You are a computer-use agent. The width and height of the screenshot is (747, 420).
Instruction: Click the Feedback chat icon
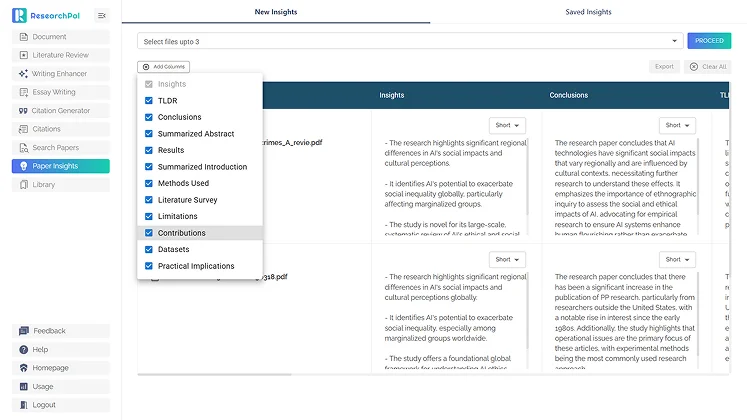pos(23,331)
